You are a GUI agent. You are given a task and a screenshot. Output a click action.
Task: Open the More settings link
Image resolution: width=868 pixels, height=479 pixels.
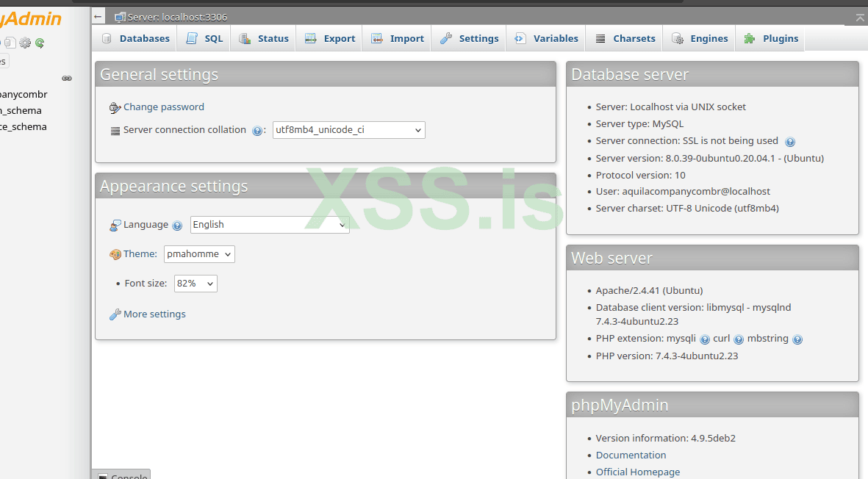tap(154, 314)
